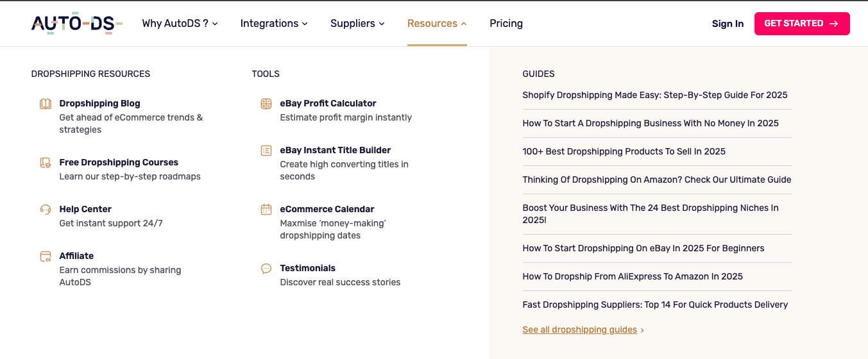Click the eBay Instant Title Builder icon
The width and height of the screenshot is (868, 359).
pyautogui.click(x=266, y=151)
